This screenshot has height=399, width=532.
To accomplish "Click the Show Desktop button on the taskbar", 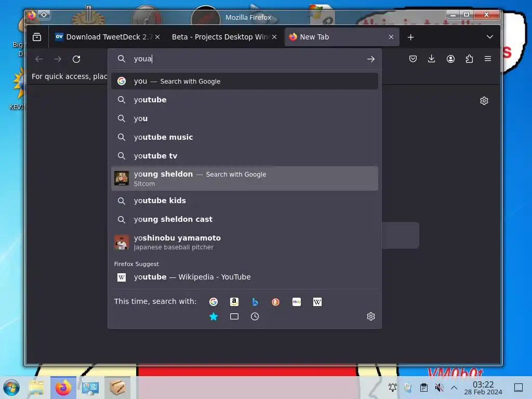I will [x=518, y=388].
